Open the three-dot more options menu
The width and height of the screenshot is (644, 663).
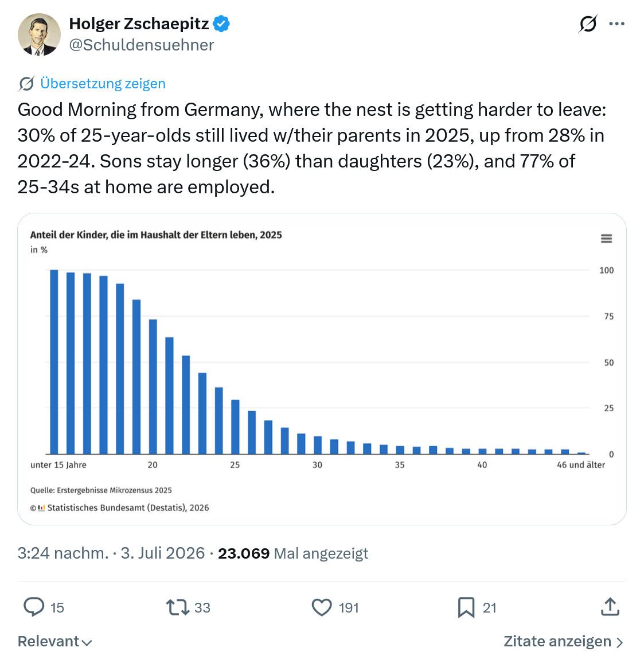[x=616, y=24]
